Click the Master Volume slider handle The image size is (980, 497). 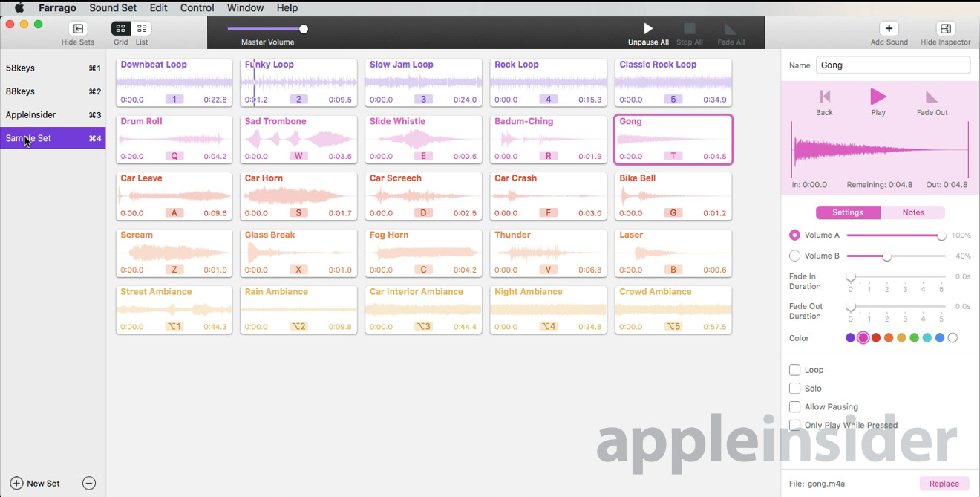point(304,29)
